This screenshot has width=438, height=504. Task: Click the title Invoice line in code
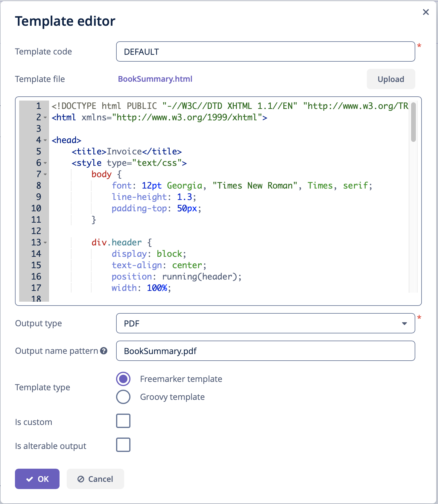127,151
